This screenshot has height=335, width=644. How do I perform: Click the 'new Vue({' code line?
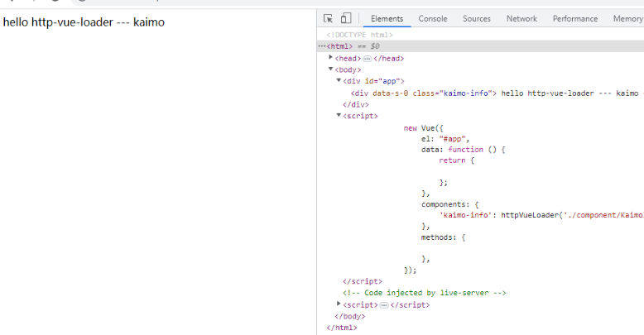[423, 128]
